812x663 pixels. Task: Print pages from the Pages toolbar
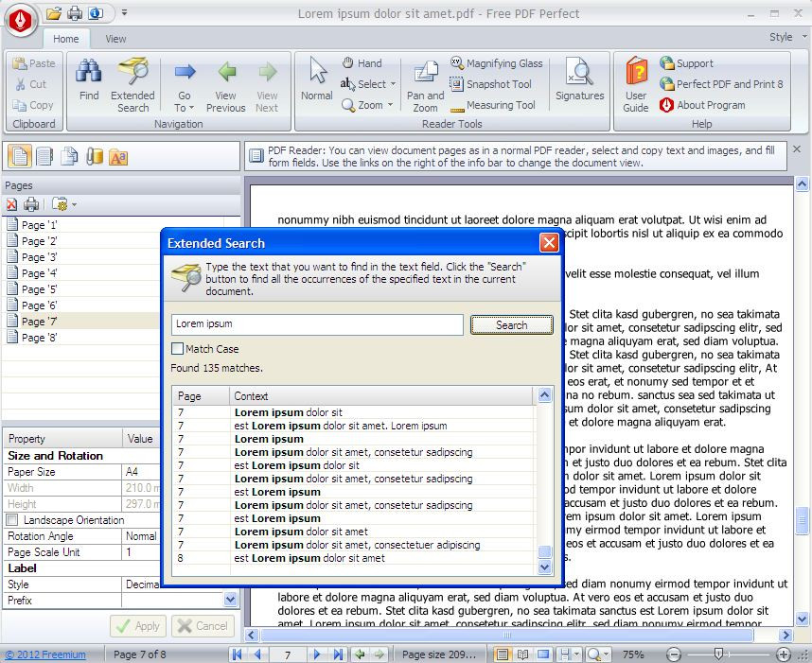point(31,205)
